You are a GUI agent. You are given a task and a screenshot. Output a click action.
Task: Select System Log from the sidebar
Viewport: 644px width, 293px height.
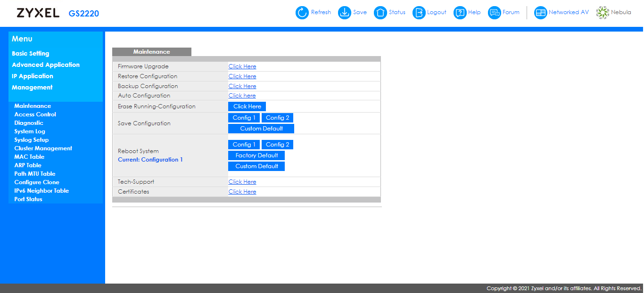[30, 131]
